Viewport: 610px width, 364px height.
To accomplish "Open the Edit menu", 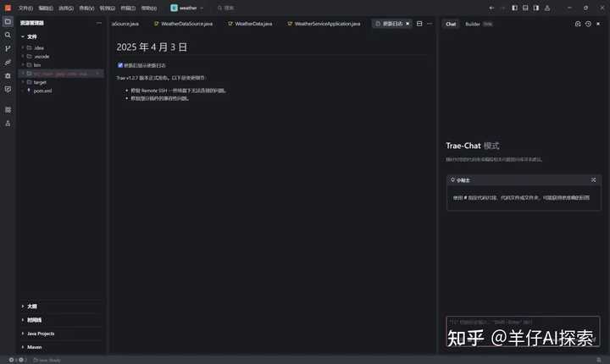I will click(46, 8).
